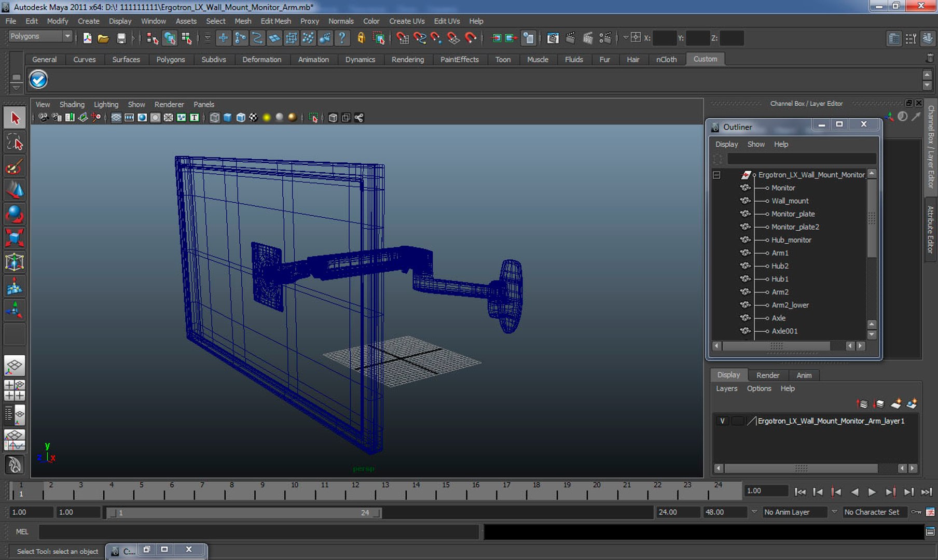The width and height of the screenshot is (938, 560).
Task: Open a scene with folder icon
Action: coord(103,38)
